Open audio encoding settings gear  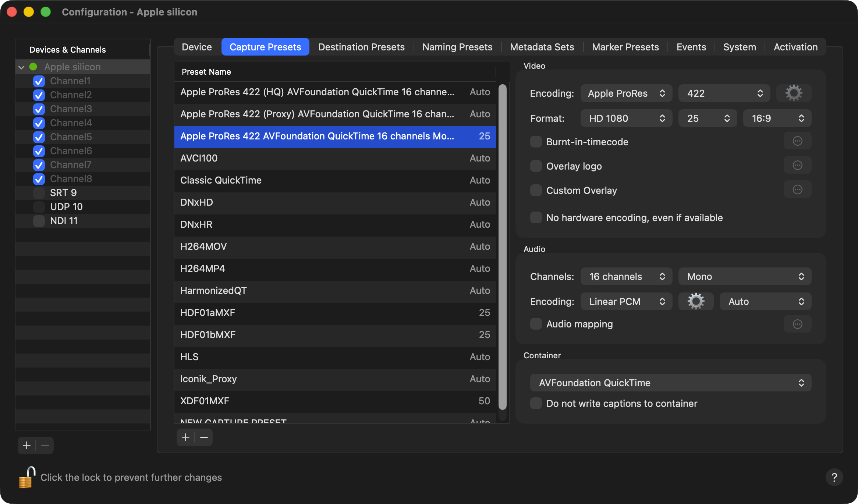coord(696,301)
